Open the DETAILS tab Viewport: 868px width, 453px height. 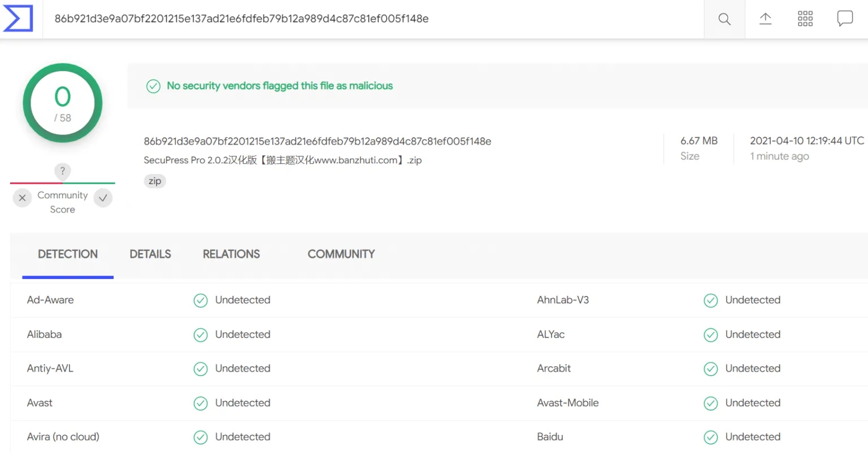tap(150, 254)
